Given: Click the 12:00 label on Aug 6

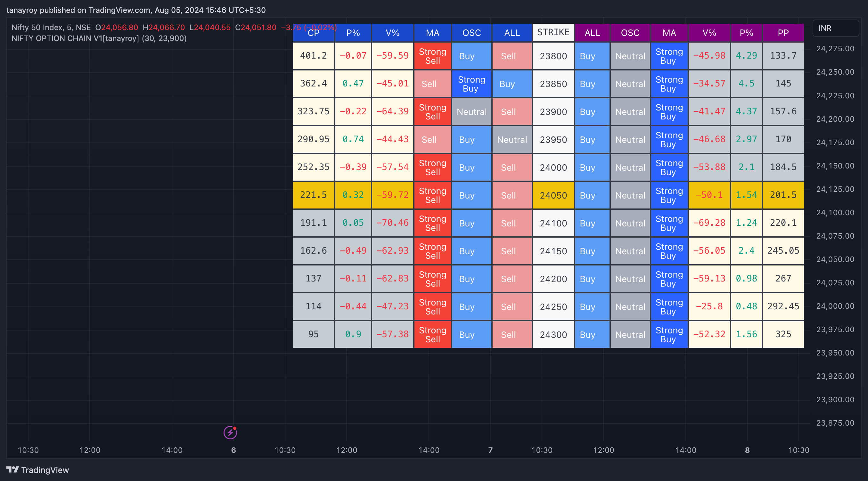Looking at the screenshot, I should 346,450.
